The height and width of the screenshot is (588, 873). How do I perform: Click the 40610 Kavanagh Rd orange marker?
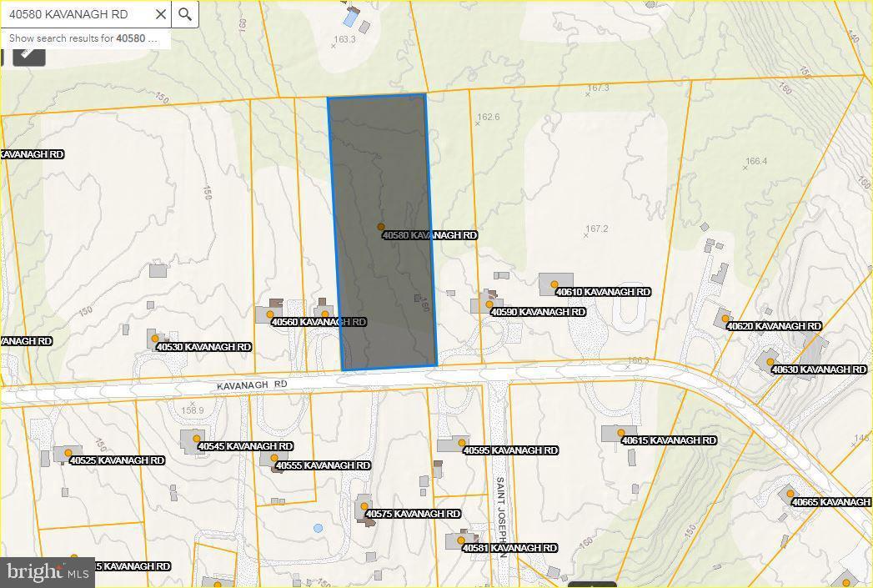click(x=554, y=285)
